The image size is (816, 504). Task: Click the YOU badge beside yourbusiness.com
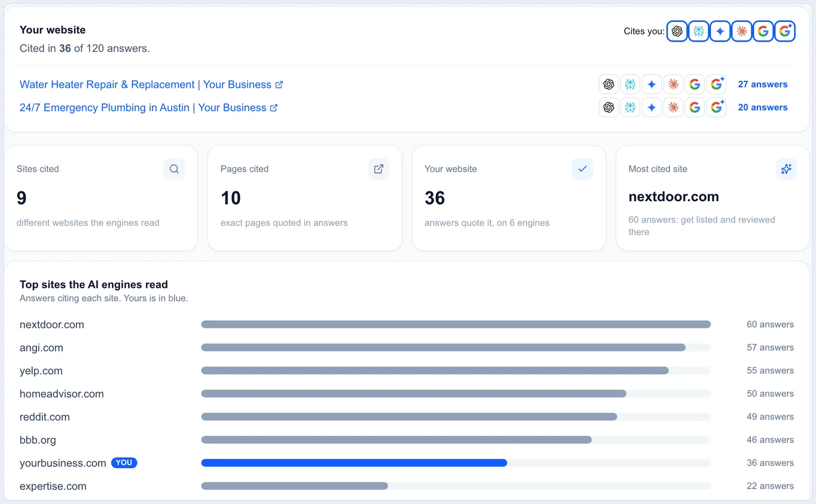124,463
